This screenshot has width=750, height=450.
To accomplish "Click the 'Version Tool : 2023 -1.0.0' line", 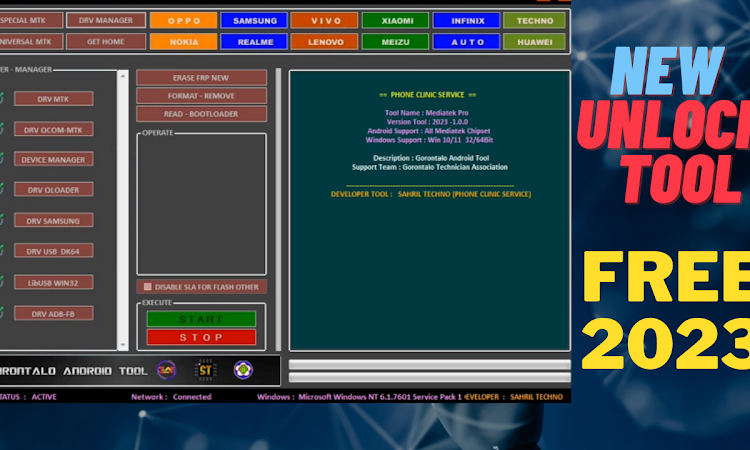I will point(427,122).
